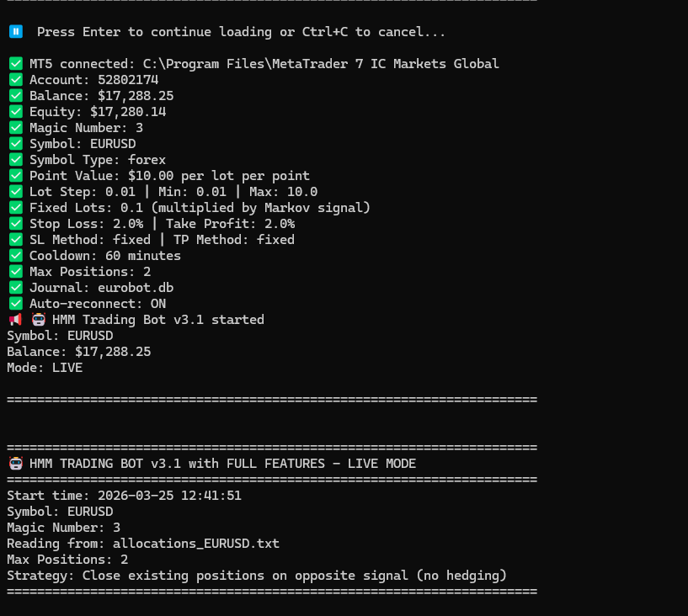Click the green check beside Journal: eurobot.db

coord(16,288)
